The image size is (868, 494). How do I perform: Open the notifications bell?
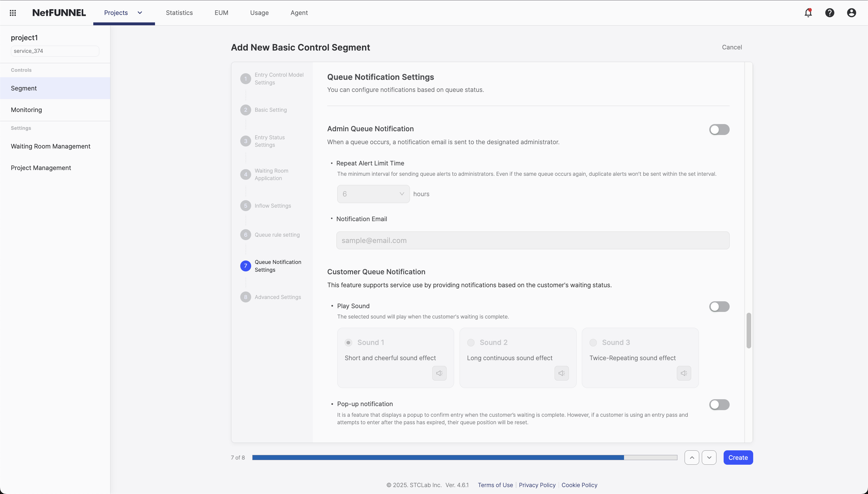pos(808,13)
